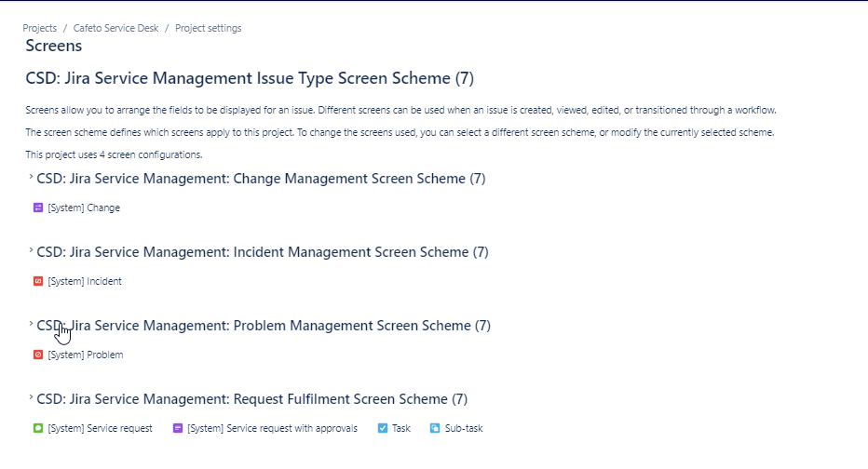Image resolution: width=868 pixels, height=469 pixels.
Task: Open Cafeto Service Desk breadcrumb
Action: (x=115, y=28)
